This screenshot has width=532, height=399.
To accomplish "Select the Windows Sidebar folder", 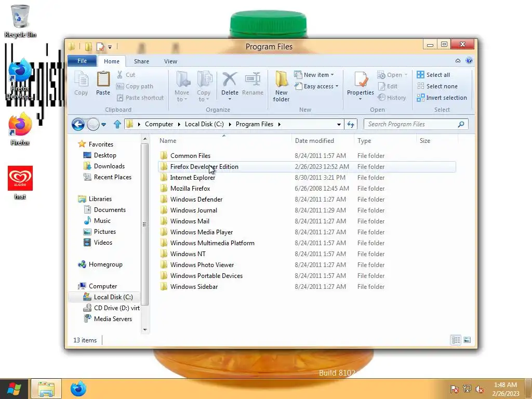I will click(307, 287).
